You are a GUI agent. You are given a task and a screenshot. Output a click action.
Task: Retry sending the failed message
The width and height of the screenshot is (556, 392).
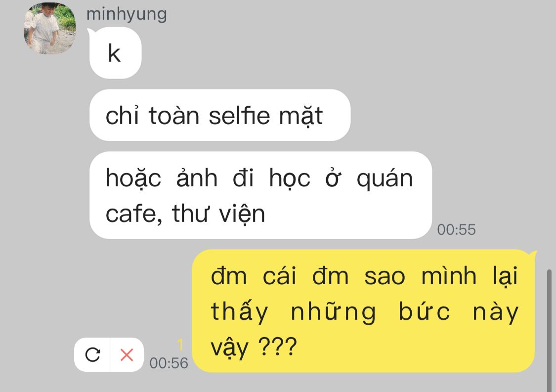pyautogui.click(x=92, y=354)
